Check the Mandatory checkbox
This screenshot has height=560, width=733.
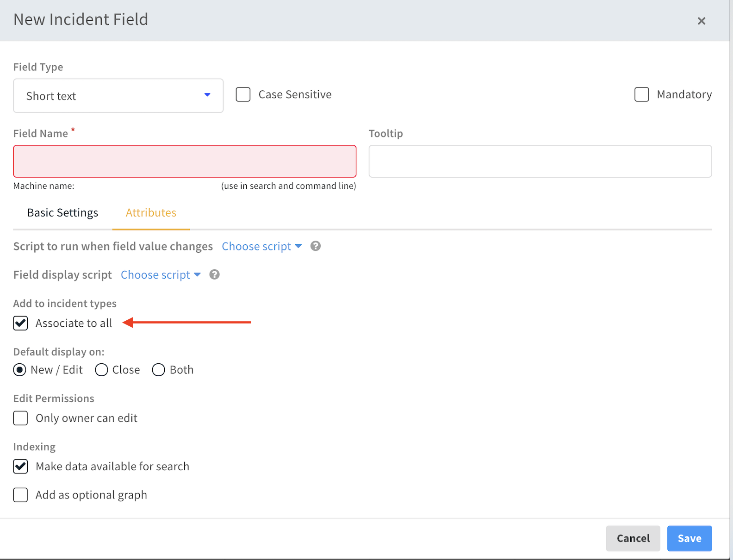click(x=641, y=94)
